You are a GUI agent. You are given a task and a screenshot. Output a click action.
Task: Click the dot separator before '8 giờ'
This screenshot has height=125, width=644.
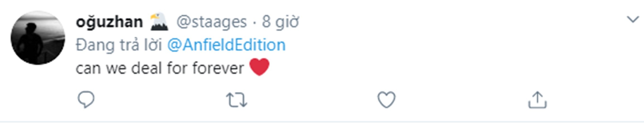(x=254, y=22)
